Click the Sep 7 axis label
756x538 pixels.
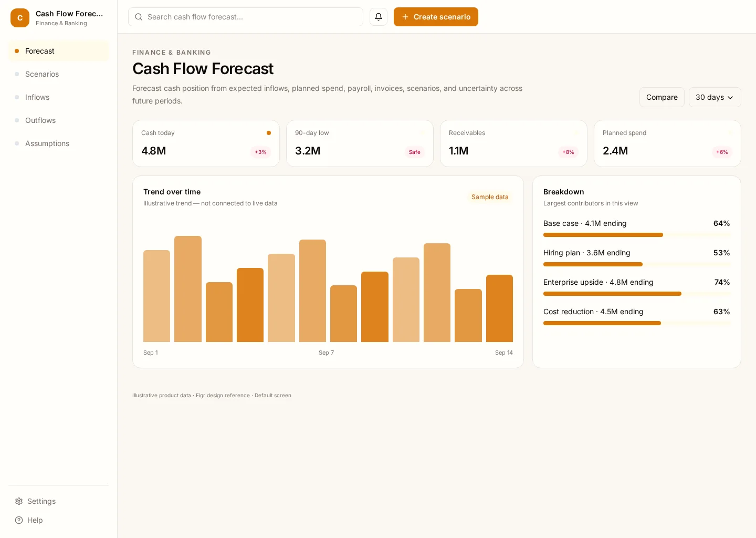(326, 353)
